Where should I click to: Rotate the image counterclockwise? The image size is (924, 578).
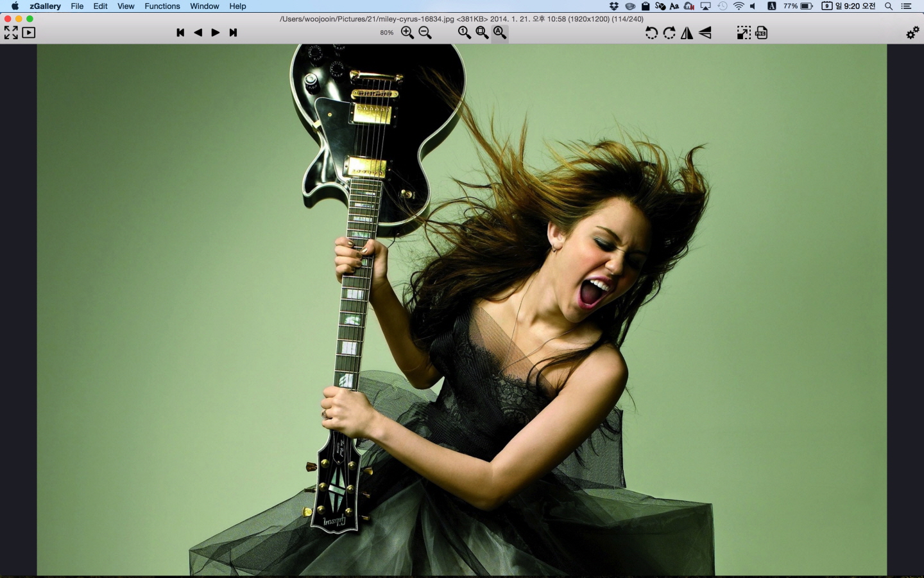click(651, 33)
